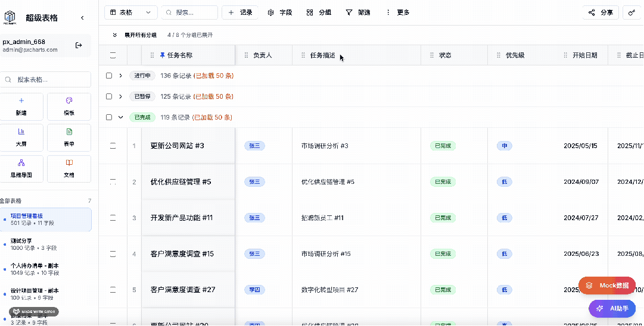Open the 表单 form tile

[69, 137]
